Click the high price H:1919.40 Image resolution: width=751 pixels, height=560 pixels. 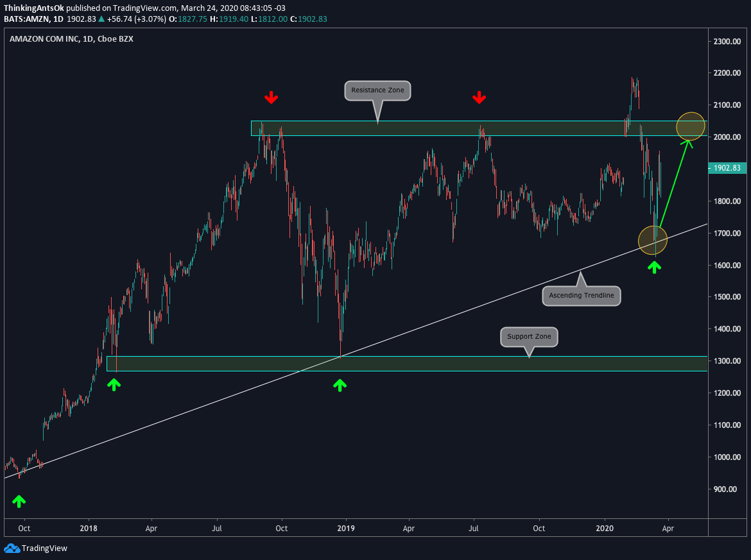[x=229, y=19]
